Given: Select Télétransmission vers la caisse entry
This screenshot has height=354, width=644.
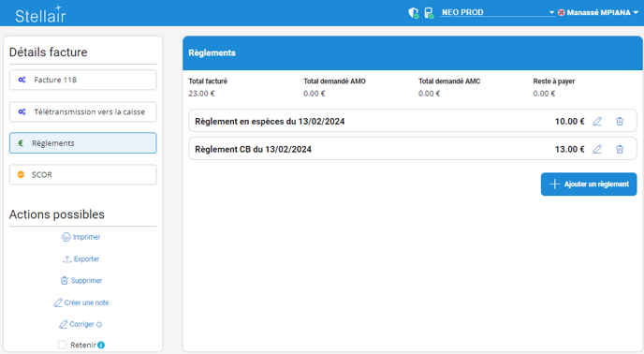Looking at the screenshot, I should 83,111.
